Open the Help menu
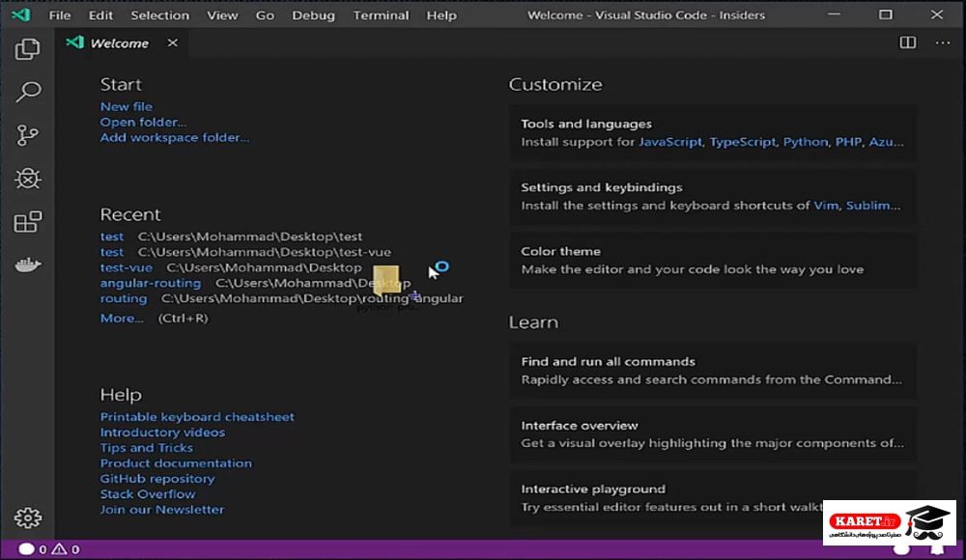Screen dimensions: 966x560 [x=441, y=15]
